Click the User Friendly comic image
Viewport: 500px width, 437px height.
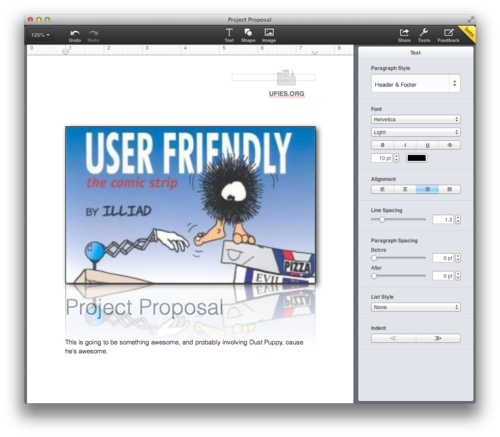(190, 205)
